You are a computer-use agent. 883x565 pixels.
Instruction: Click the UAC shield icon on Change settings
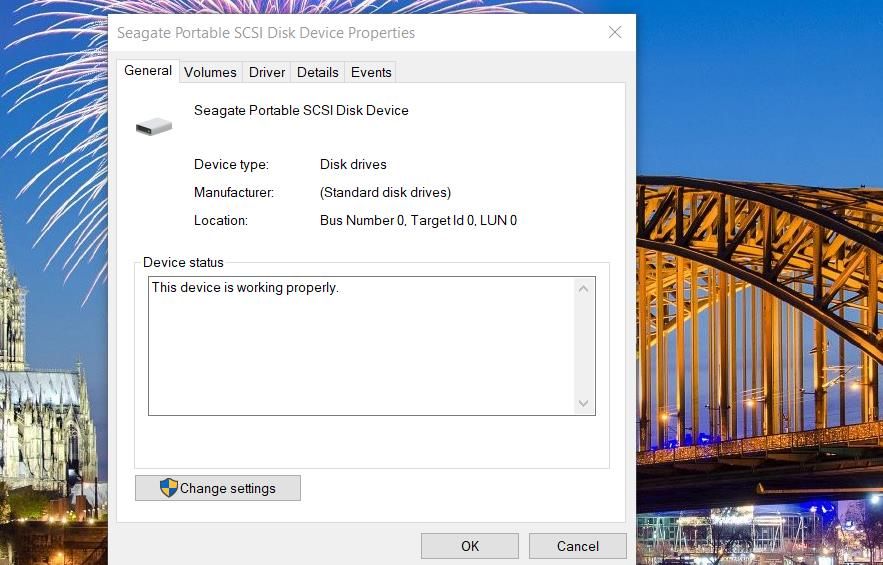point(169,488)
